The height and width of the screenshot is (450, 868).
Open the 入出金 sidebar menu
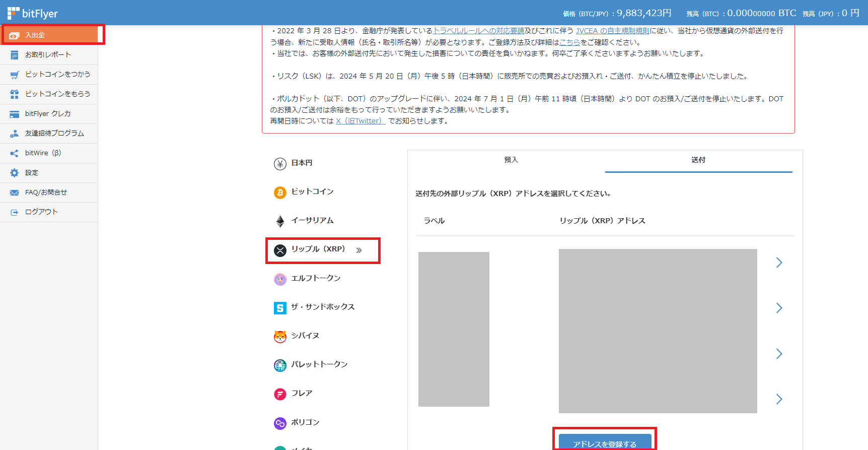[x=49, y=35]
